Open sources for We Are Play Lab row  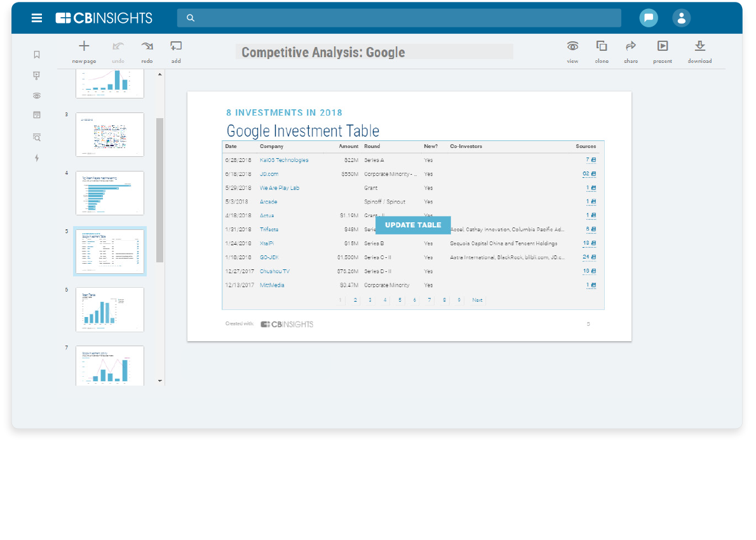coord(591,188)
